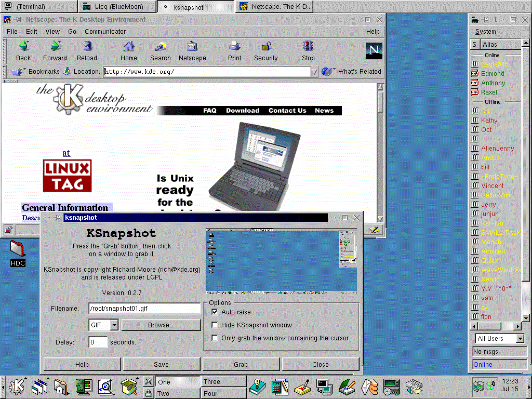Expand the Location URL history dropdown arrow
Screen dimensions: 532x399
(314, 72)
